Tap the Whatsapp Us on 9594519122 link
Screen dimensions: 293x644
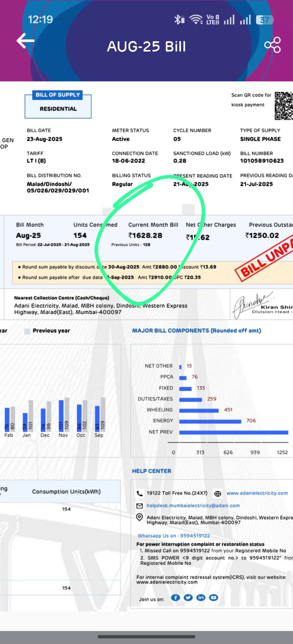(173, 536)
